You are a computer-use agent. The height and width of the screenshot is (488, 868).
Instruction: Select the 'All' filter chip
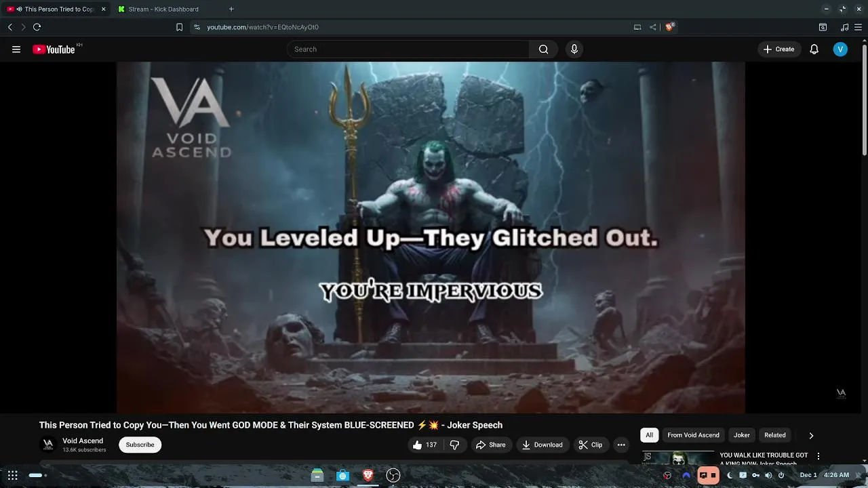pos(649,435)
